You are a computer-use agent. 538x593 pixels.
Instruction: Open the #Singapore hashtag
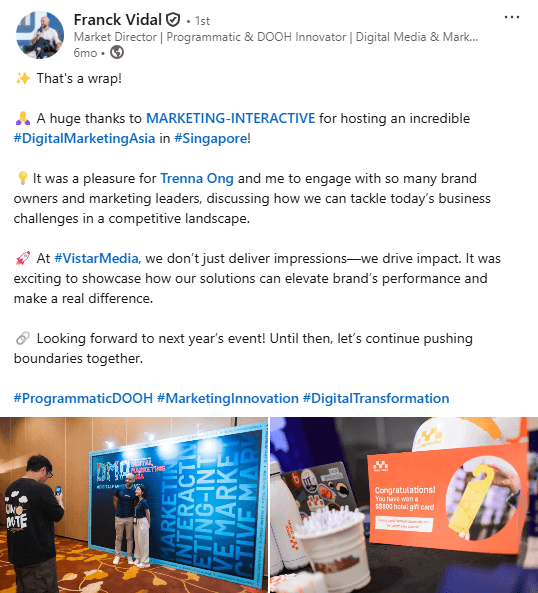211,138
